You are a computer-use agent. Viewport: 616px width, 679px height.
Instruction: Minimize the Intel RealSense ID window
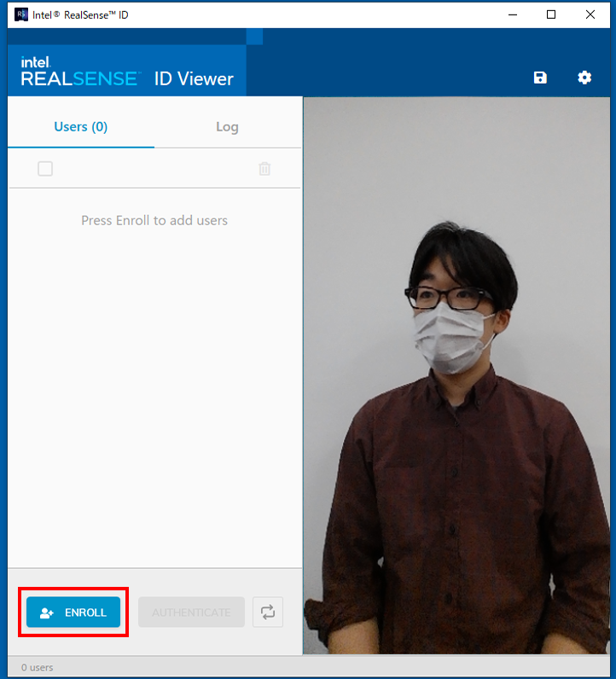(513, 15)
